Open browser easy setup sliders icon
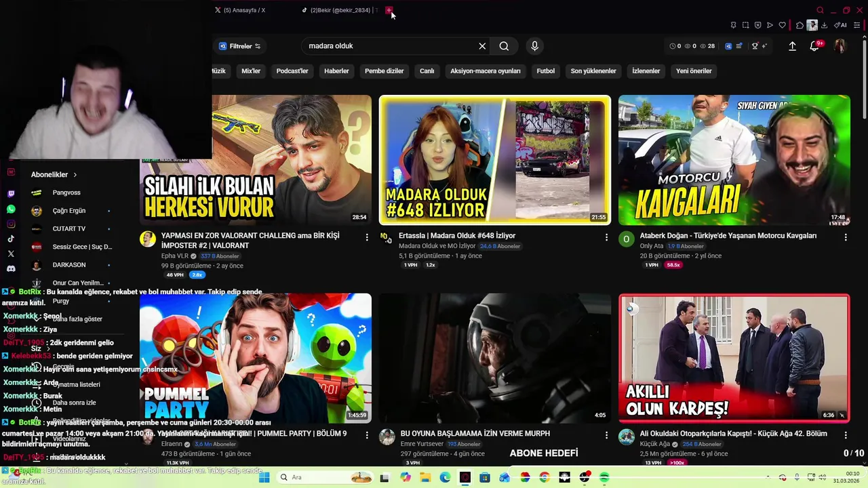The width and height of the screenshot is (868, 488). coord(857,25)
